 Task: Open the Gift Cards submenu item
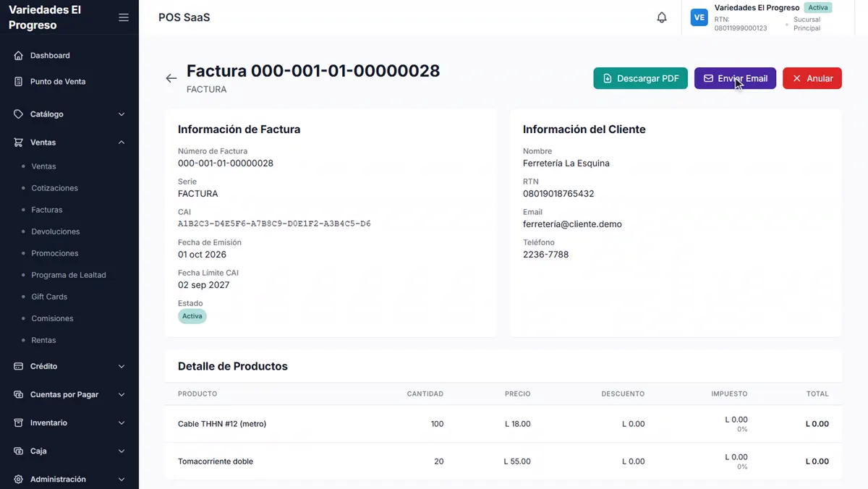coord(49,297)
